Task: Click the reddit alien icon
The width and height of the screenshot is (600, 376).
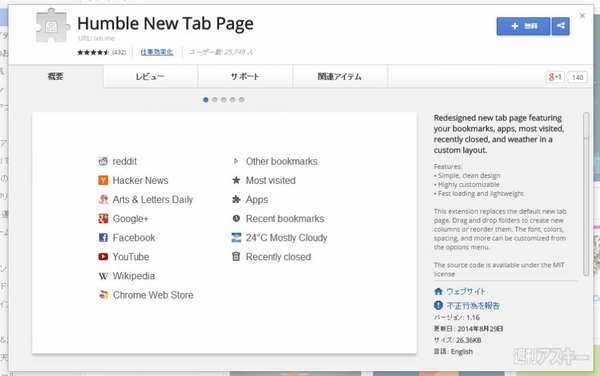Action: 103,161
